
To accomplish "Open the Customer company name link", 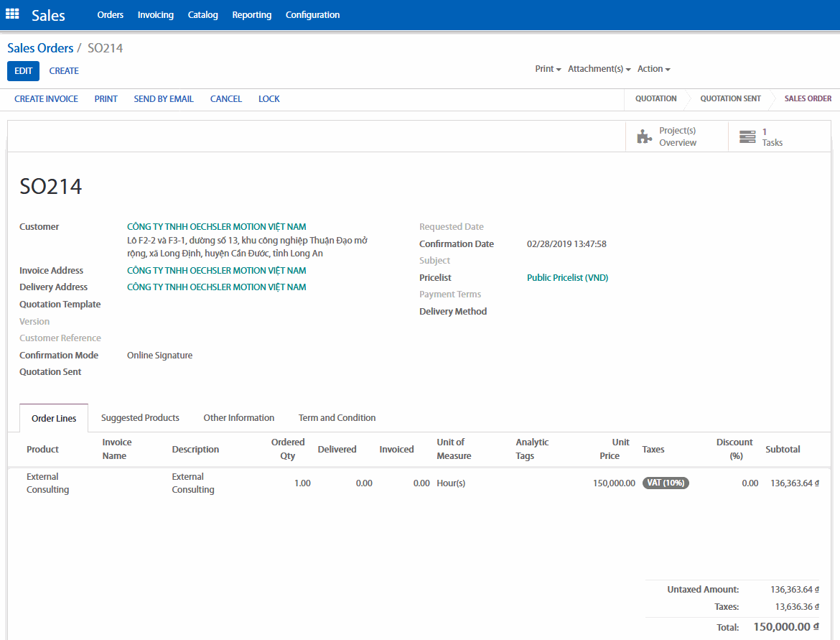I will click(x=216, y=227).
